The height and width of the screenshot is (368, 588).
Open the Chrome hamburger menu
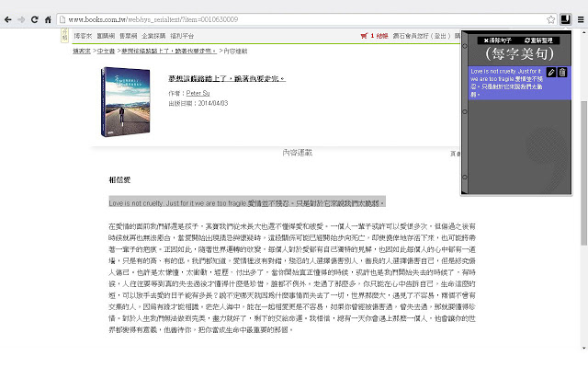point(581,19)
